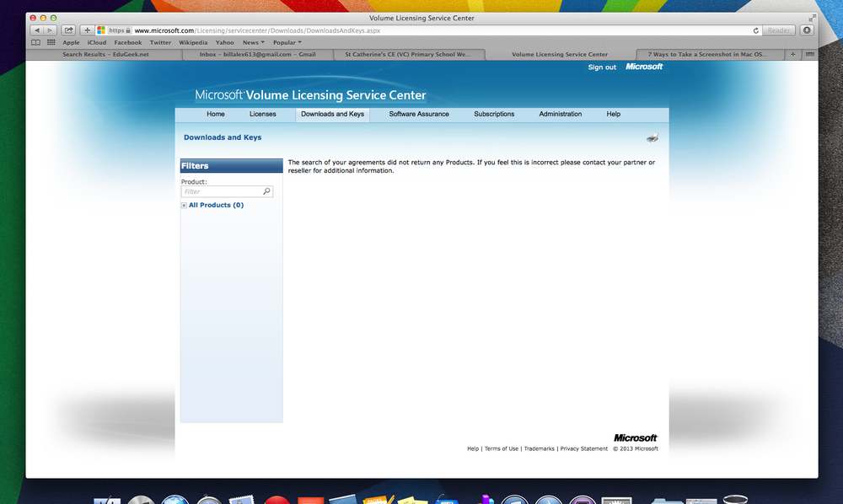Open the Share button in Safari toolbar
843x504 pixels.
pyautogui.click(x=68, y=30)
